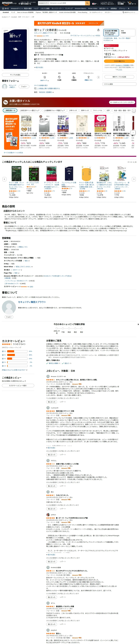
Task: Click the percent icon on お買い得タイトル banner
Action: click(x=5, y=102)
